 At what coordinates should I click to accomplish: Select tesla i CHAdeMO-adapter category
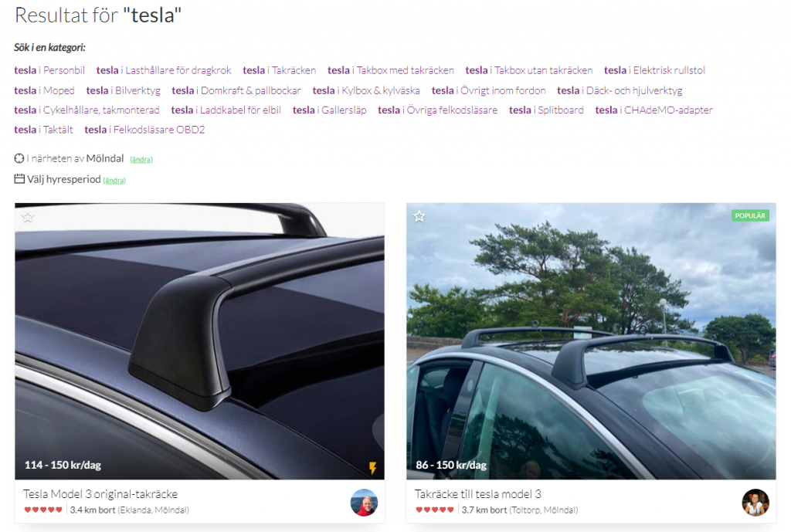pos(654,110)
